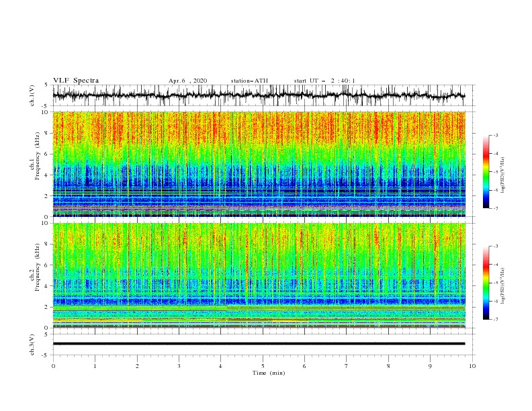Click time axis tick label "1"

(x=95, y=366)
